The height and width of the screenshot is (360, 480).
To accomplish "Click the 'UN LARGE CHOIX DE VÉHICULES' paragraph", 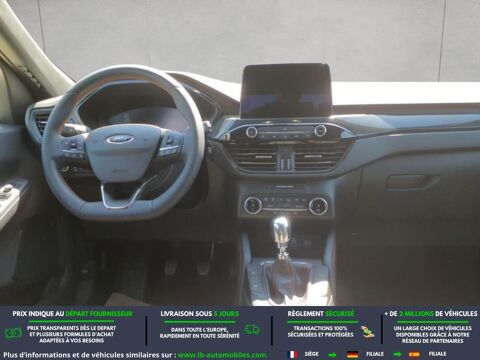I will point(433,334).
